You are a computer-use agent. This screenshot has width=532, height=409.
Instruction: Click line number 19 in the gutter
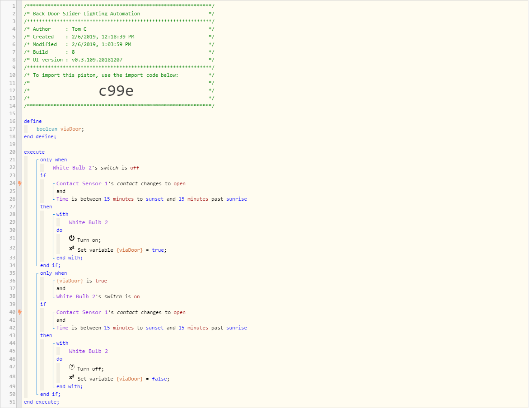point(12,144)
